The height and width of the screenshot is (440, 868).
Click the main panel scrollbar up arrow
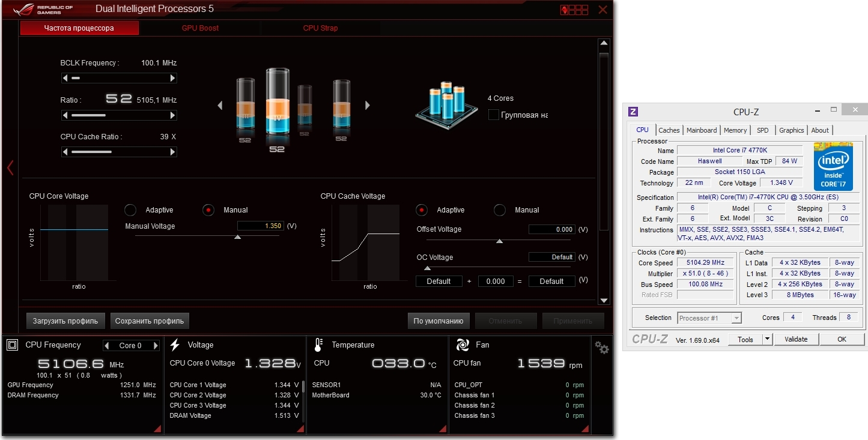(604, 43)
